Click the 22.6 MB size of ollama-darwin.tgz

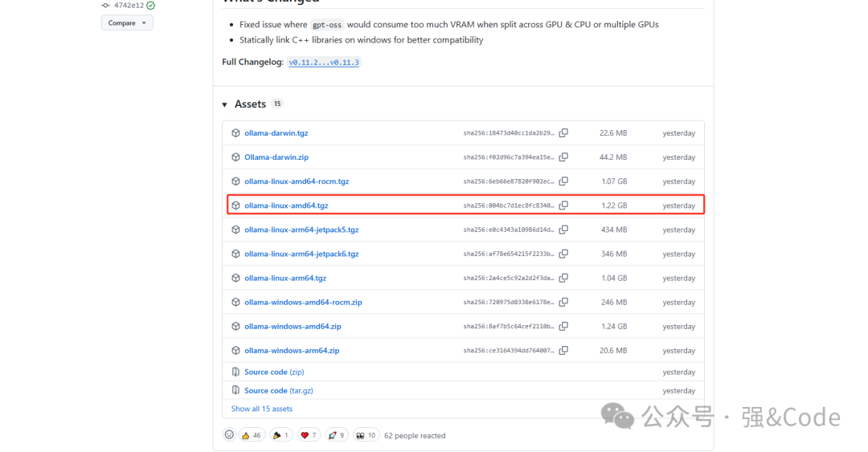pos(613,132)
